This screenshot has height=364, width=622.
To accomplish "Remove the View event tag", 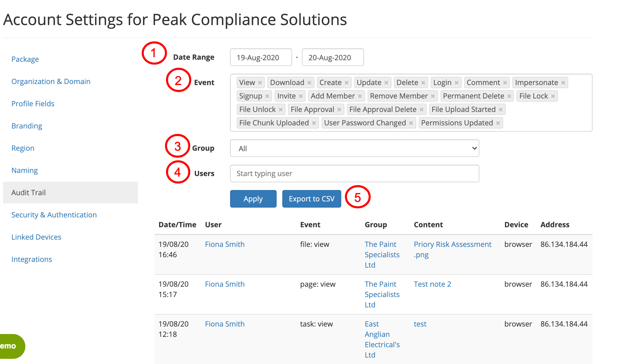I will coord(260,83).
